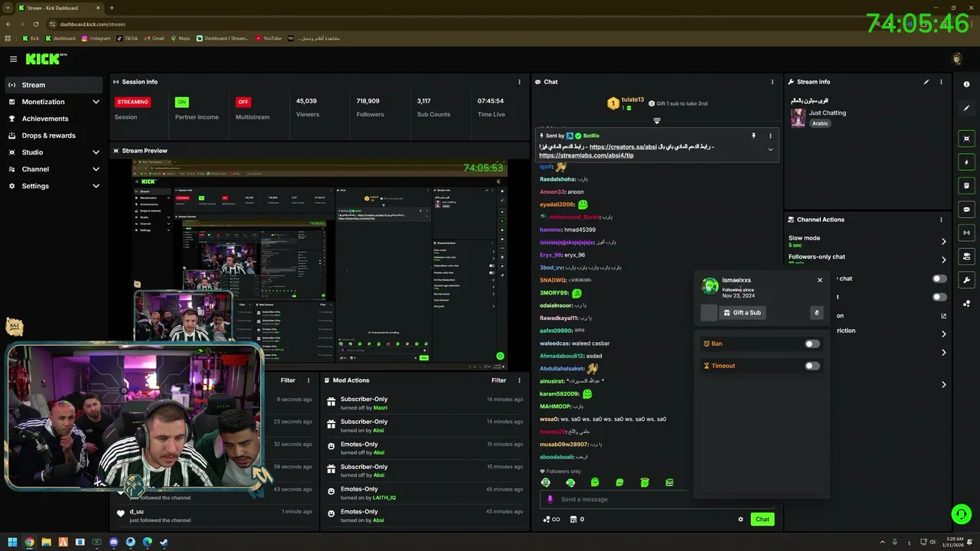This screenshot has height=551, width=980.
Task: Toggle the chat bubble widget icon in right rail
Action: coord(966,209)
